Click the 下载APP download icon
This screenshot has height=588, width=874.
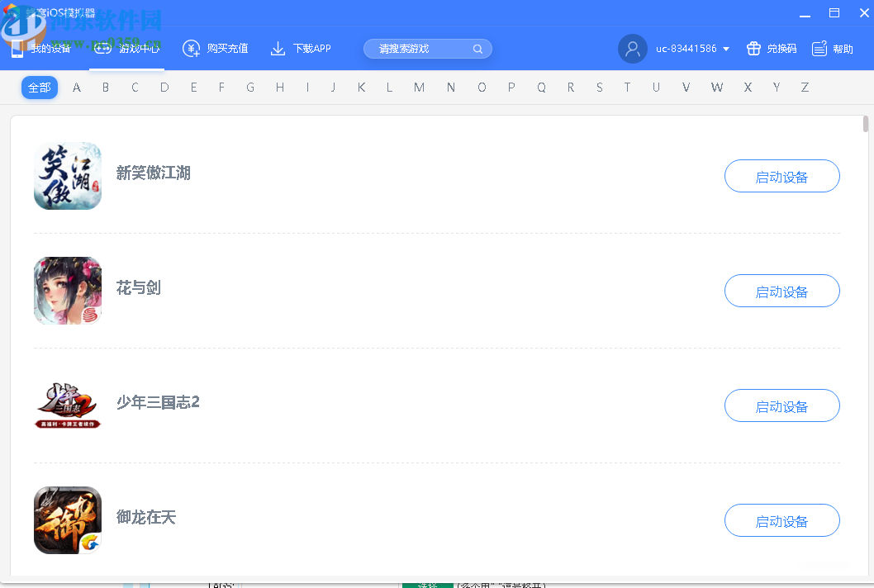pyautogui.click(x=278, y=48)
